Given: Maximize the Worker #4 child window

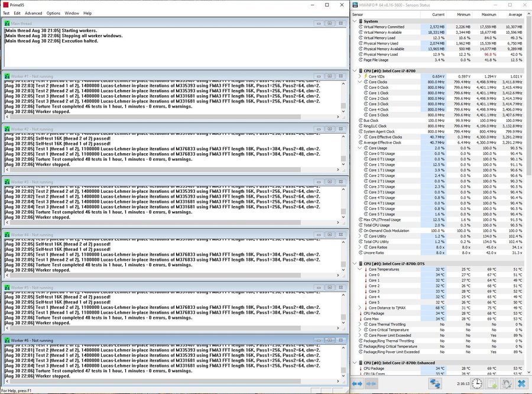Looking at the screenshot, I should (x=330, y=235).
